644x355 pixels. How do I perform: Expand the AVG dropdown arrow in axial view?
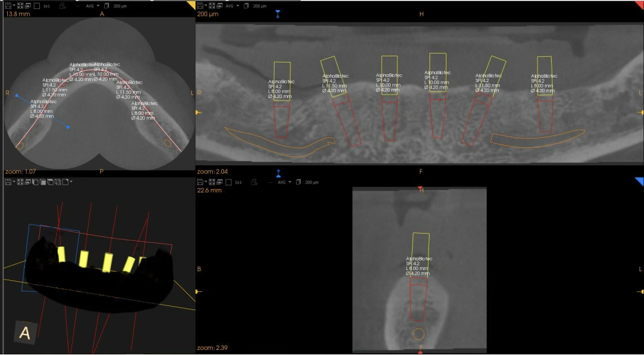[x=98, y=6]
